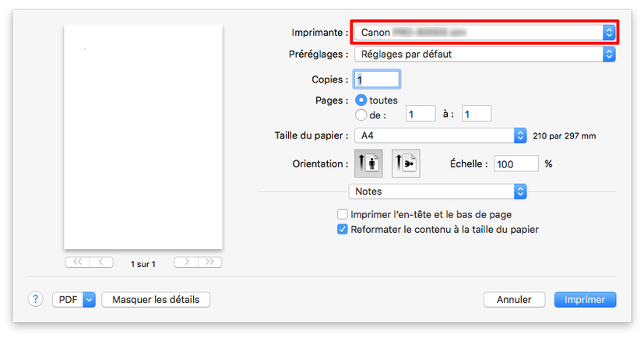Expand the Préréglages dropdown
This screenshot has height=338, width=644.
click(x=484, y=55)
